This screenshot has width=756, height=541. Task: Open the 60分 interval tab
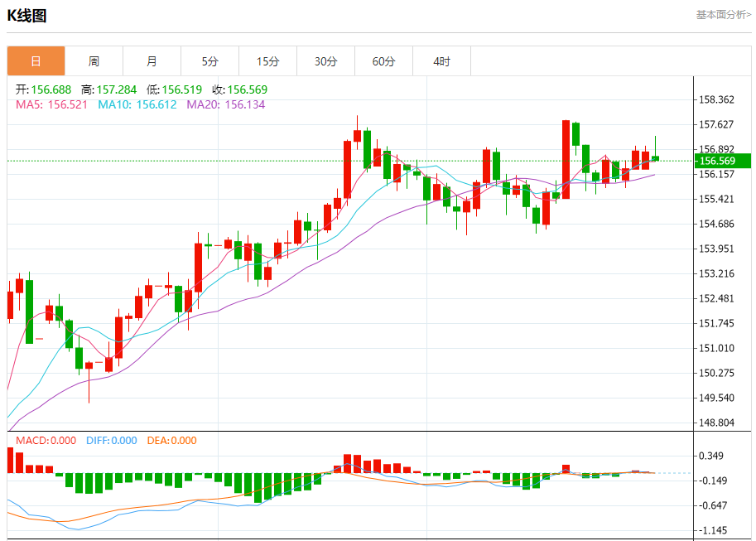coord(383,61)
